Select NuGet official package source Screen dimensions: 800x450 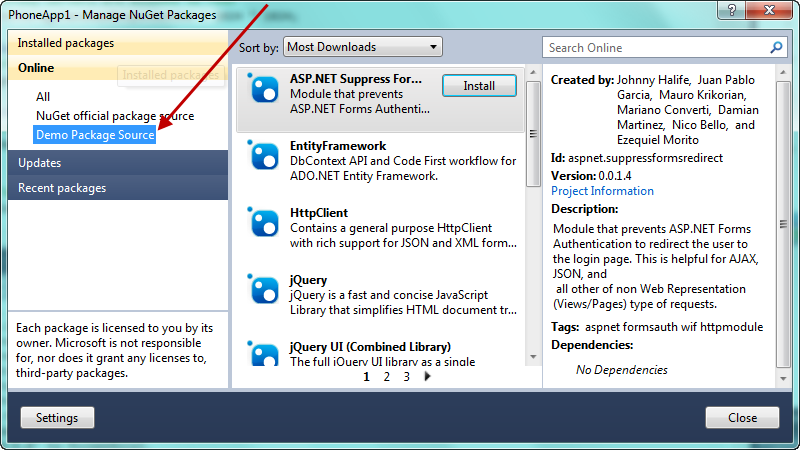(x=114, y=116)
